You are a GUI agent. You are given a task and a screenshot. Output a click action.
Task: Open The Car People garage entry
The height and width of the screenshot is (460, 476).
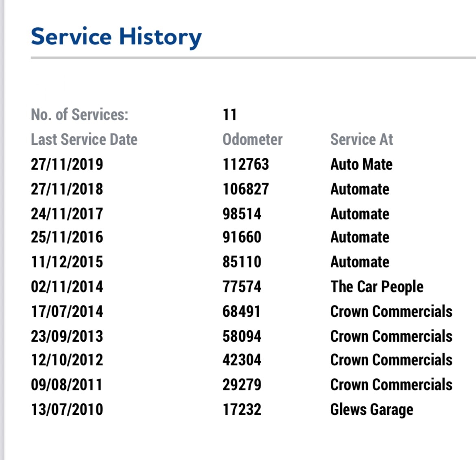pos(377,287)
